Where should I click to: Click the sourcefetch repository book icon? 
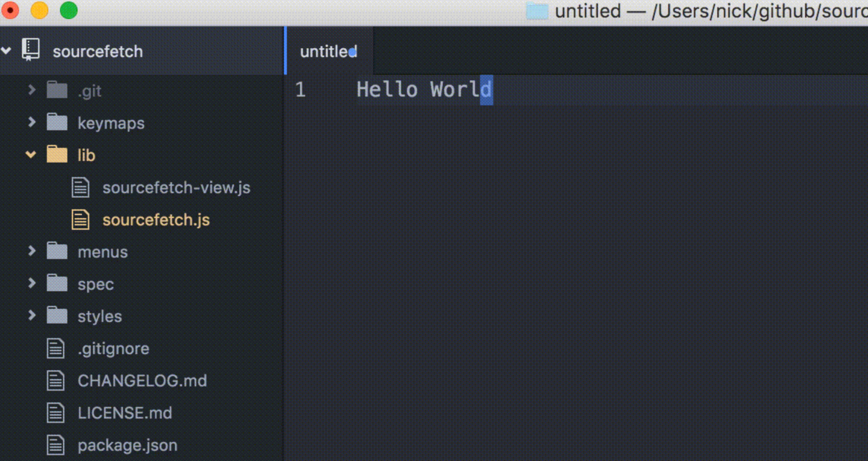(30, 50)
